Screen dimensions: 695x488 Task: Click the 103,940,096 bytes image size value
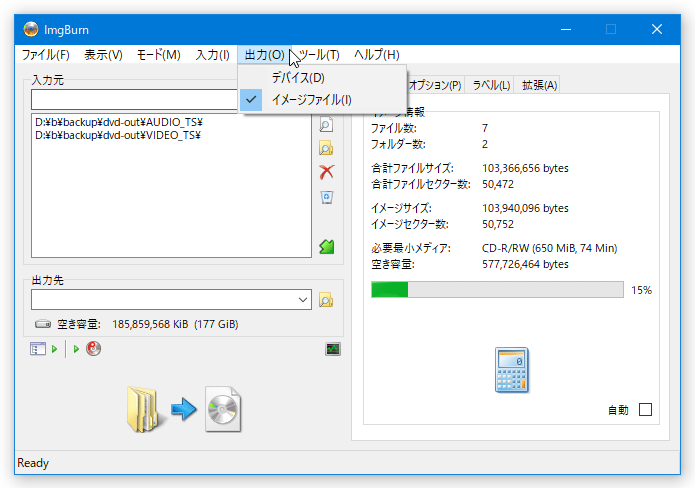525,208
